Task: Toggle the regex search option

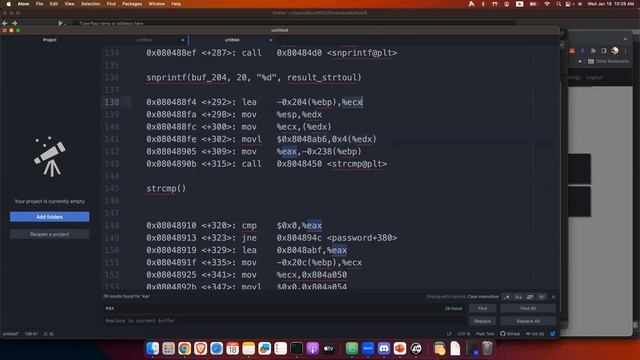Action: coord(507,297)
